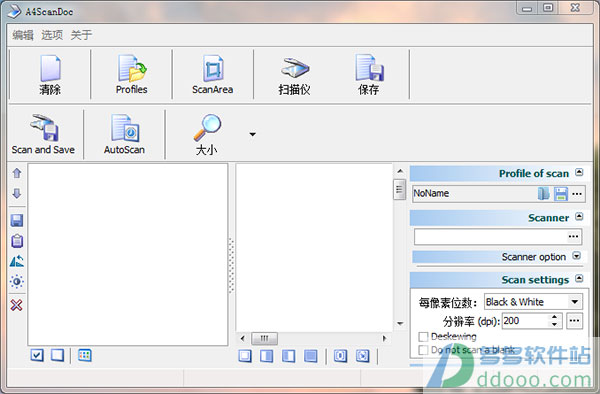Move page up with arrow icon
Screen dimensions: 600x394
(17, 173)
